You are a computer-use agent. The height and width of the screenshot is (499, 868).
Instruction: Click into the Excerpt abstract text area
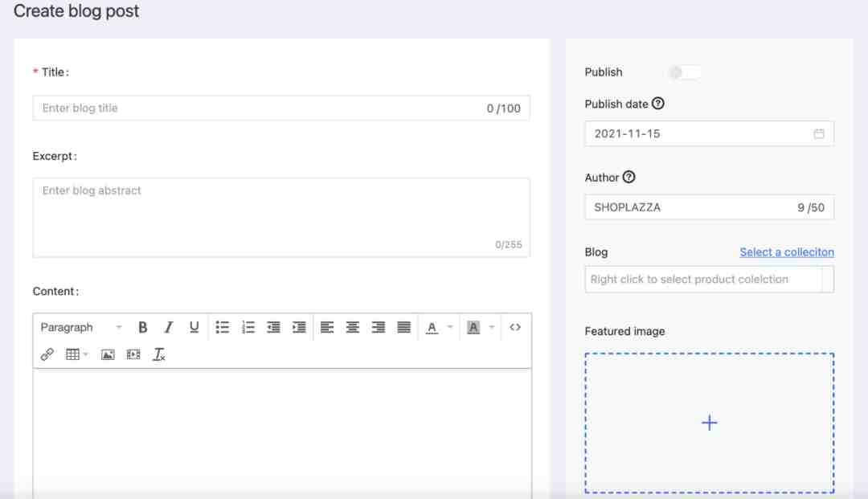281,218
